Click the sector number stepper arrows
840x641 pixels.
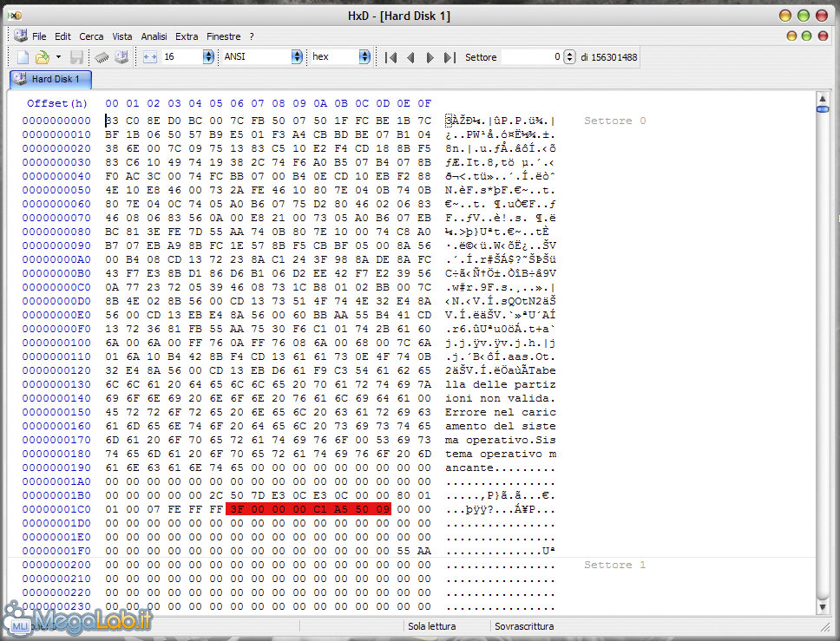(x=570, y=56)
